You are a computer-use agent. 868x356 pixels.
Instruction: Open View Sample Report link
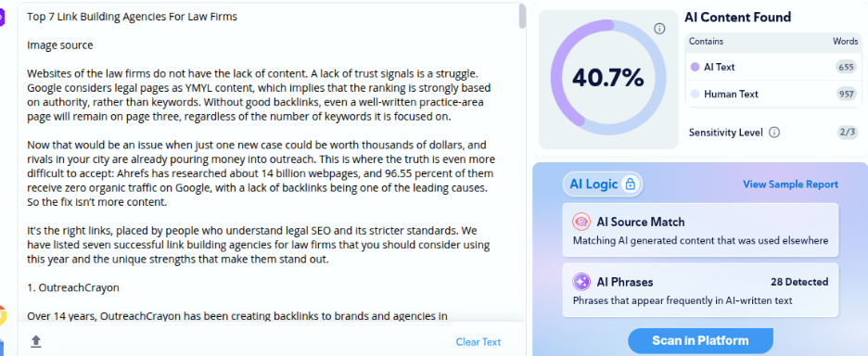point(790,184)
